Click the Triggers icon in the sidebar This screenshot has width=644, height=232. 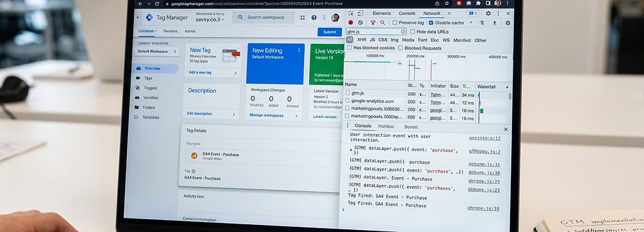coord(137,88)
